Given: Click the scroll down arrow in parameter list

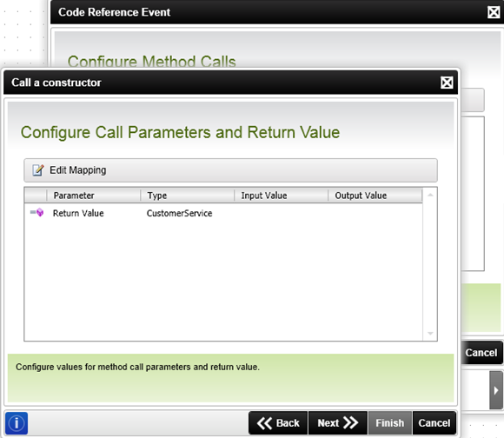Looking at the screenshot, I should tap(430, 334).
